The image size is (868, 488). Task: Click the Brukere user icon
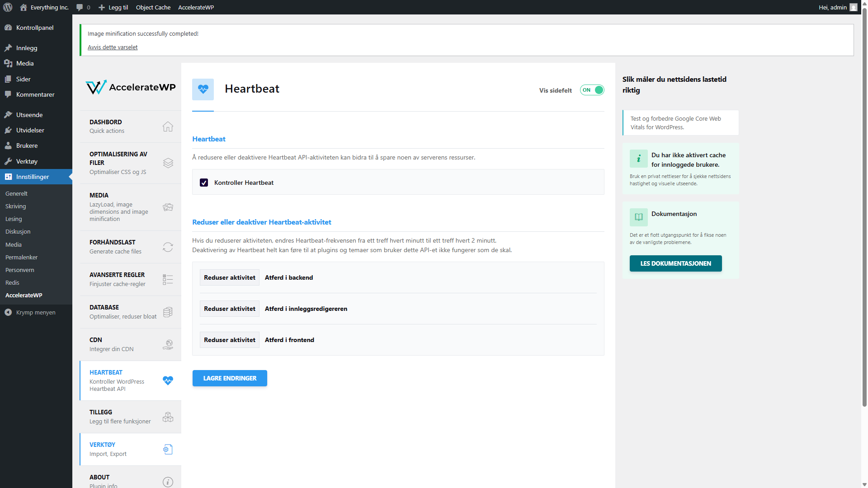pyautogui.click(x=8, y=145)
